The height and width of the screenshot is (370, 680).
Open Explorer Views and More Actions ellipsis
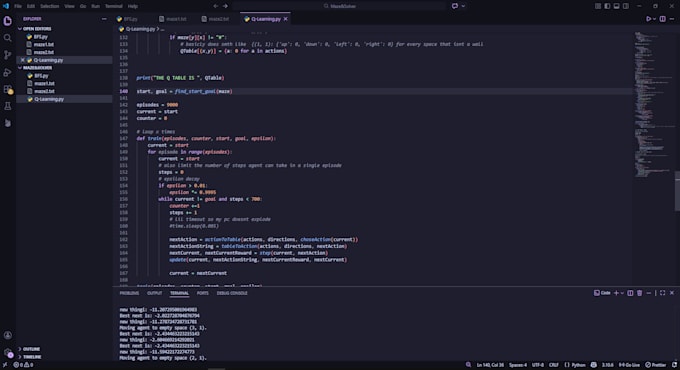(104, 19)
